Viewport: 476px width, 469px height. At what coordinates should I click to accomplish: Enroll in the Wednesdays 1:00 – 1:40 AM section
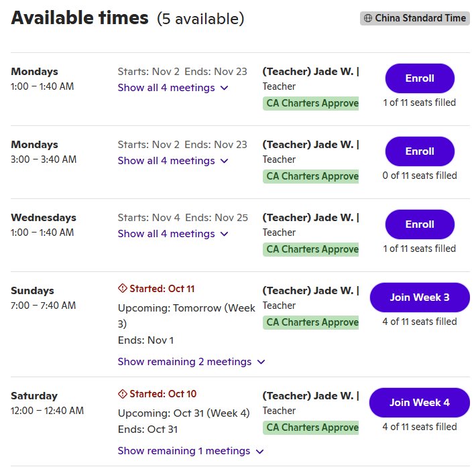(x=420, y=224)
